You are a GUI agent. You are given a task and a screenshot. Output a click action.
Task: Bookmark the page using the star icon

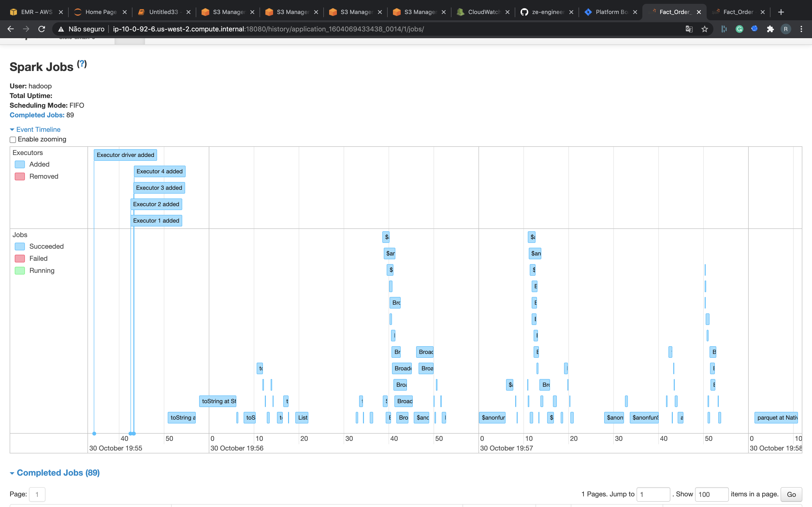click(x=705, y=29)
